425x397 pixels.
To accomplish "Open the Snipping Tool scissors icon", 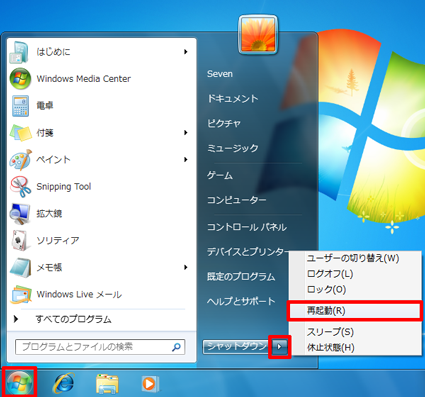I will click(x=21, y=187).
